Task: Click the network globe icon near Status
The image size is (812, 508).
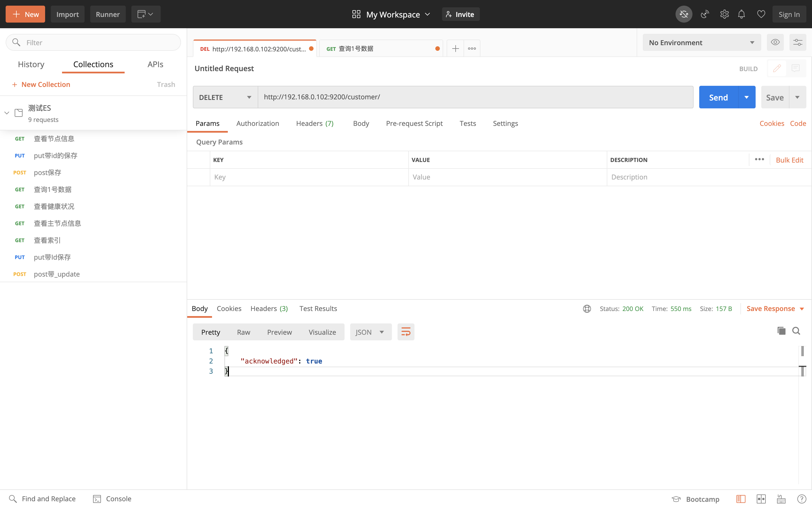Action: click(587, 308)
